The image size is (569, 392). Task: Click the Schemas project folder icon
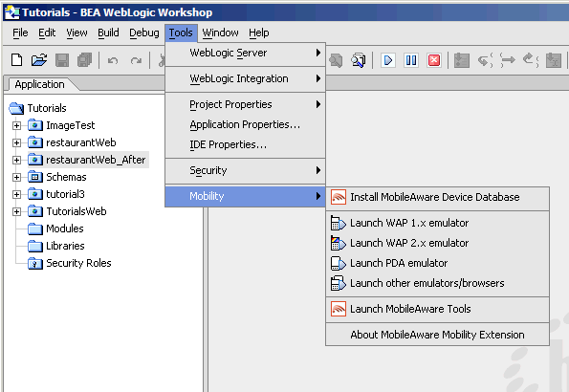[x=35, y=177]
